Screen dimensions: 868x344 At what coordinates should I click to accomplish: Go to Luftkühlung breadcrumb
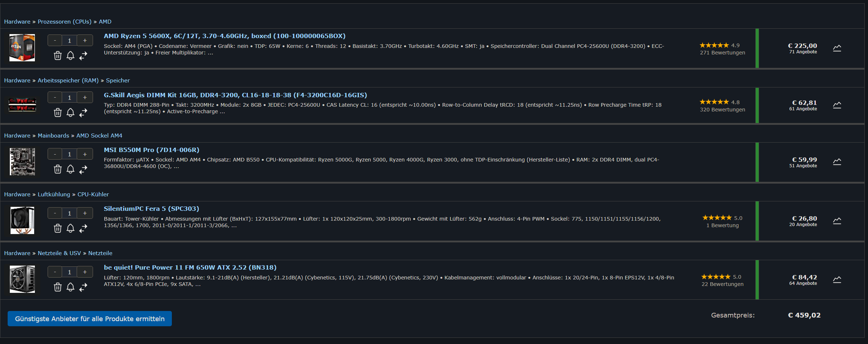click(54, 194)
